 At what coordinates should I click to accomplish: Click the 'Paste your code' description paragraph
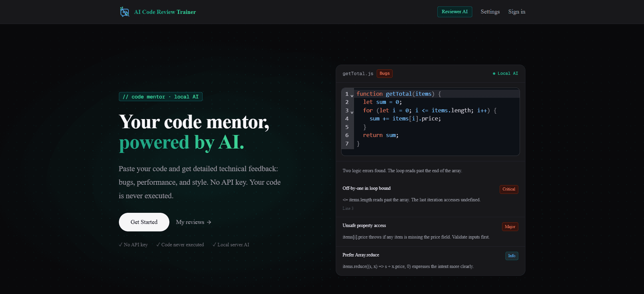[200, 182]
